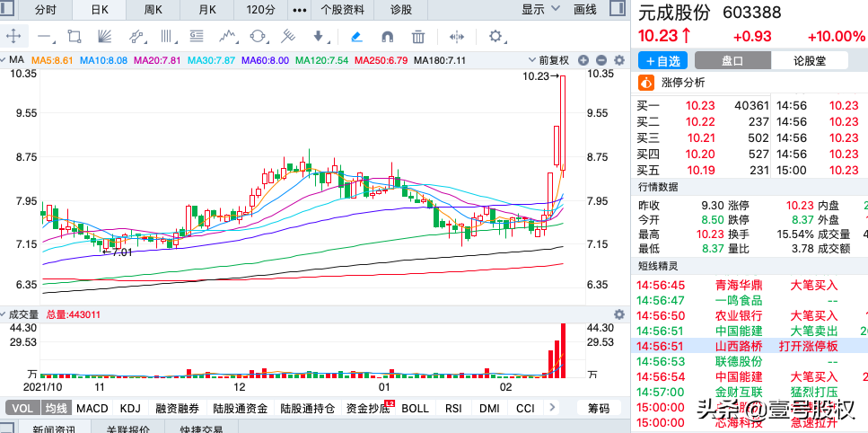868x433 pixels.
Task: Click the 筹码 button
Action: click(599, 408)
